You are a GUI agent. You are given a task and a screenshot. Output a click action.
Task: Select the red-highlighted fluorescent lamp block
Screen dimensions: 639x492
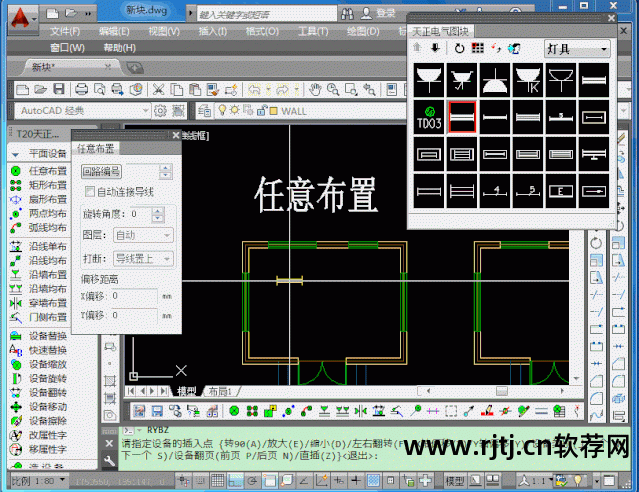tap(462, 117)
